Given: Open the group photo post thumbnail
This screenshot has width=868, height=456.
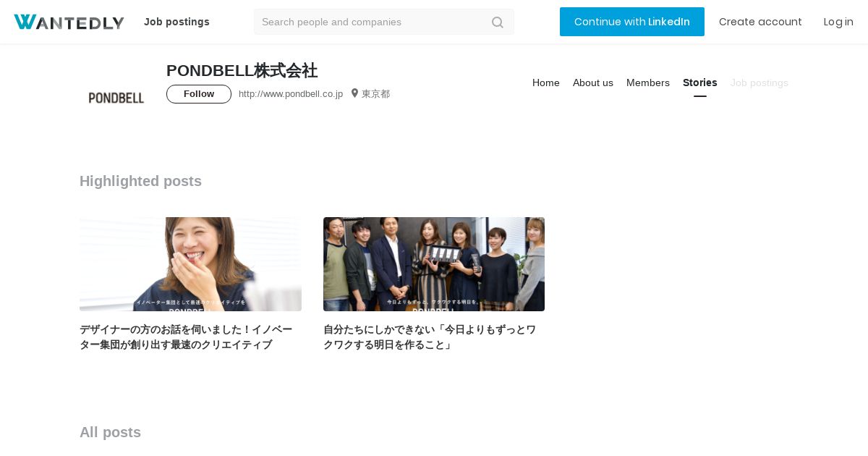Looking at the screenshot, I should (434, 264).
